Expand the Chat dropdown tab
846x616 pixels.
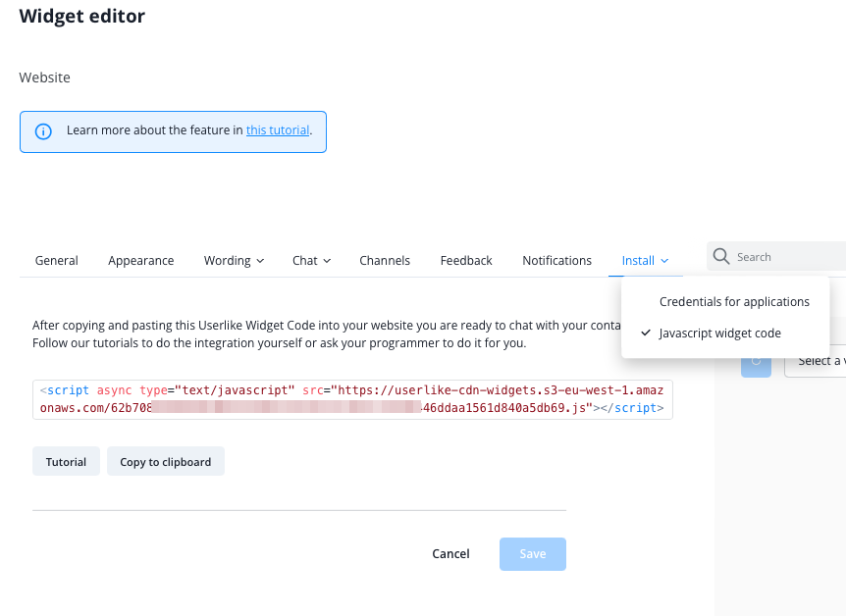tap(311, 261)
